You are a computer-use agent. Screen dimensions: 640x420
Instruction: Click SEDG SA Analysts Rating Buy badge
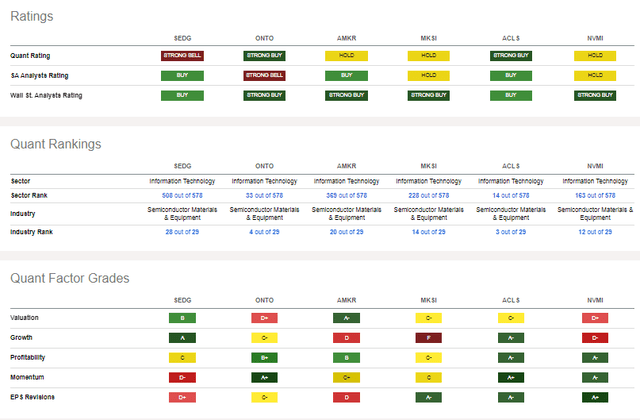(x=182, y=76)
